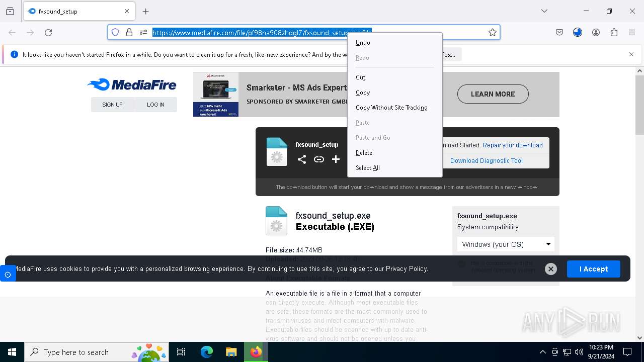The height and width of the screenshot is (362, 644).
Task: Click the copy link chain icon
Action: [x=319, y=159]
